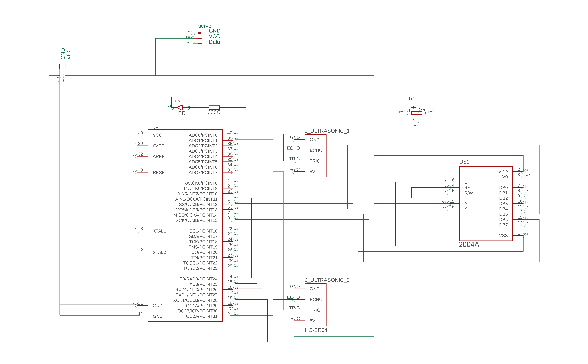
Task: Select the T0/XCK0/PCINT8 pin name
Action: point(200,183)
